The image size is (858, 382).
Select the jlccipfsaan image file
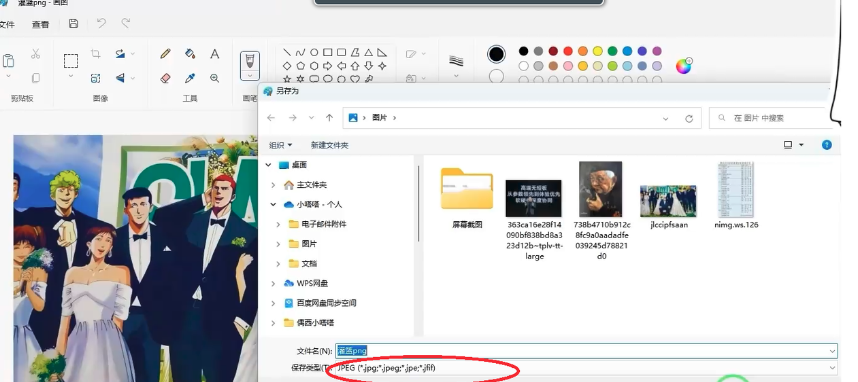pos(669,206)
